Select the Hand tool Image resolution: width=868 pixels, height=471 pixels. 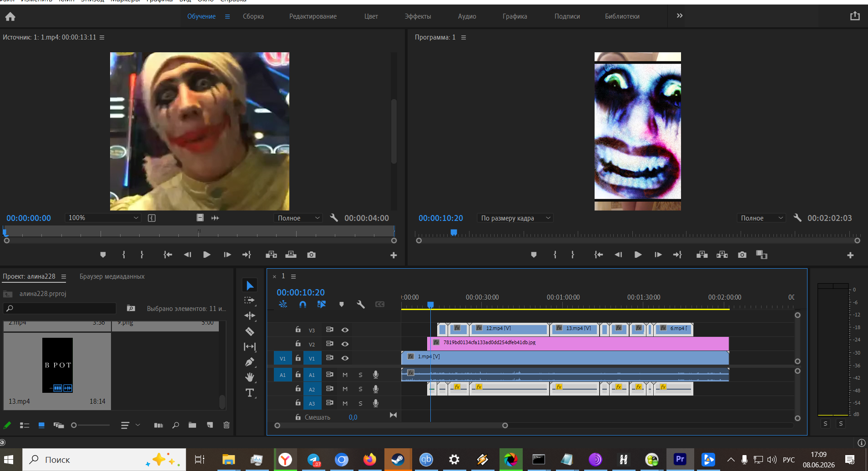pos(250,377)
